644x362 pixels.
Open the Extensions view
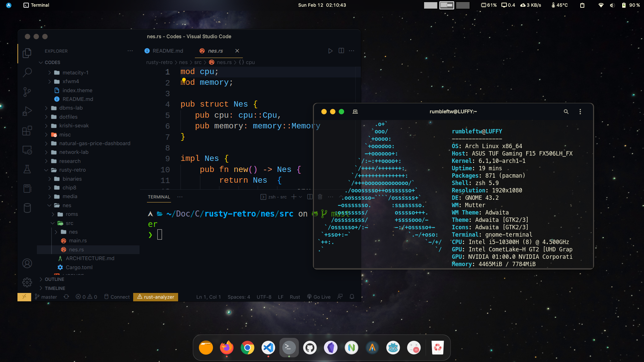[x=27, y=130]
